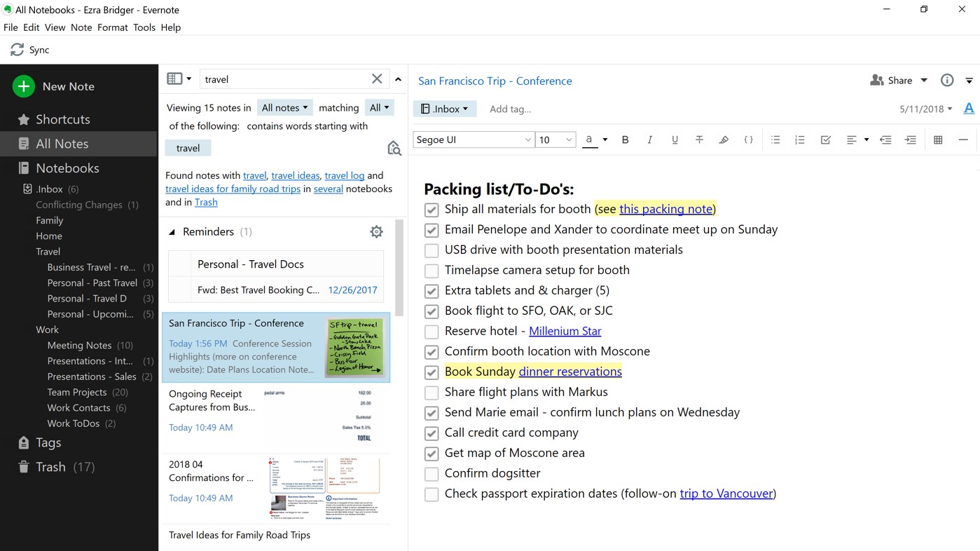Check the USB drive packing checkbox
The image size is (980, 551).
click(x=431, y=250)
